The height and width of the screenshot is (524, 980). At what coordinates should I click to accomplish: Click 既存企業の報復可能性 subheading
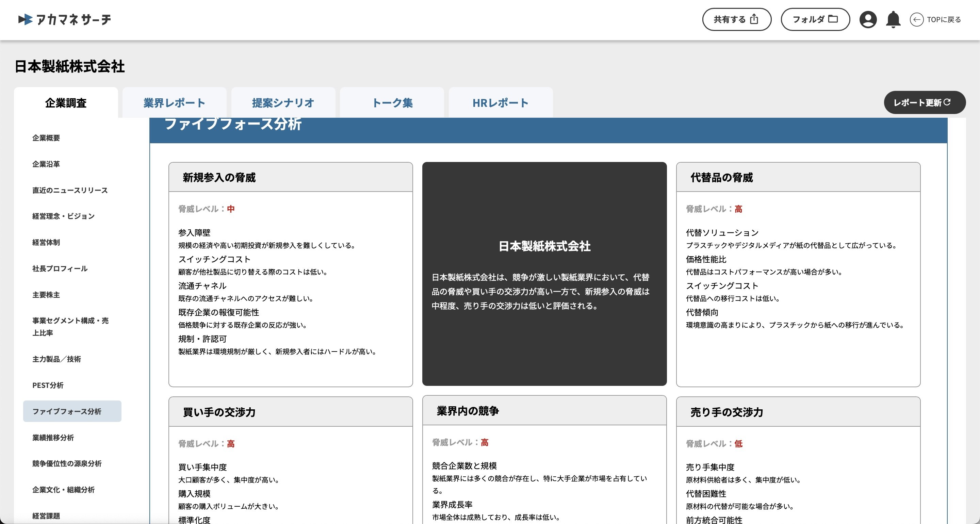pos(219,312)
